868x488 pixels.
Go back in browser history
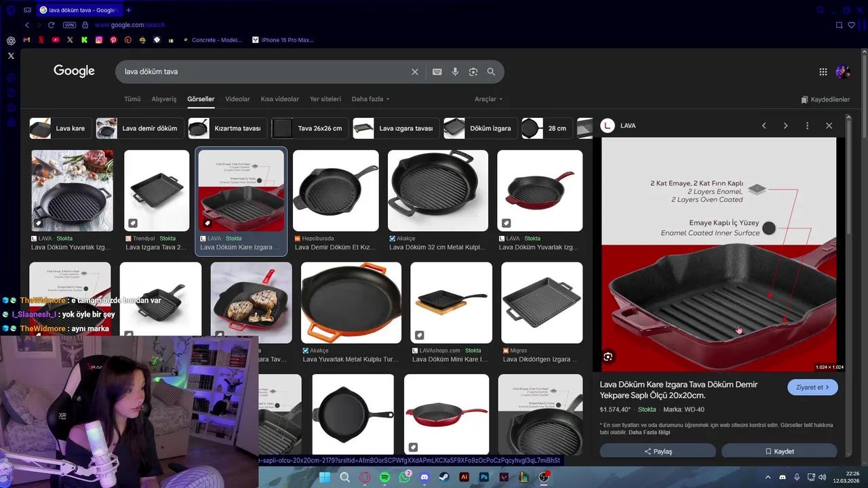(27, 25)
